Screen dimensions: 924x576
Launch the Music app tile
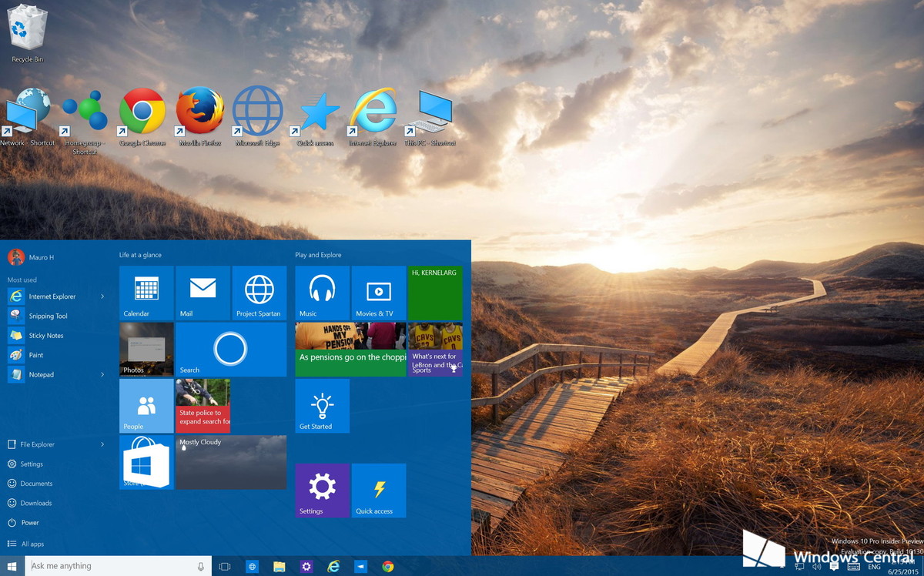(321, 293)
